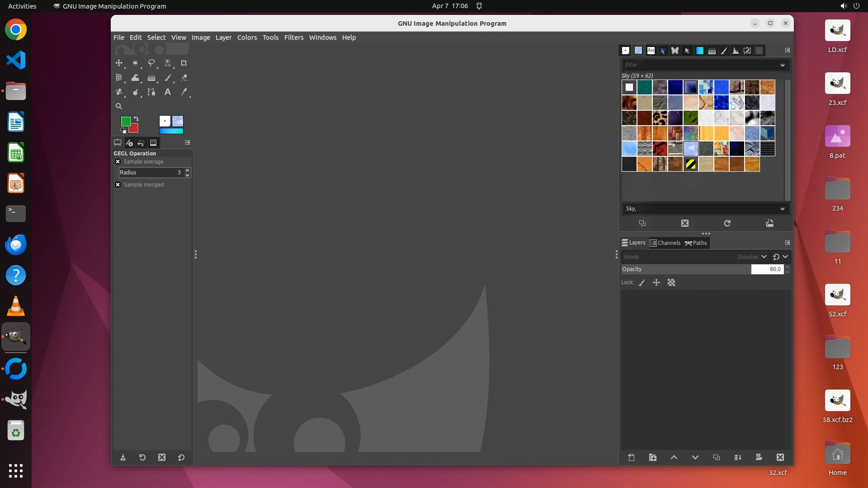Click the swap foreground/background colors arrow
The image size is (868, 488).
[136, 119]
